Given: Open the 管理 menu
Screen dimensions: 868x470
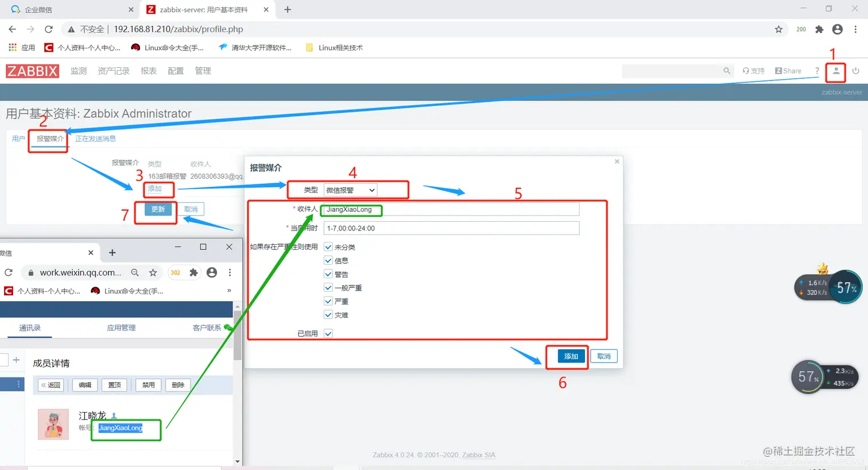Looking at the screenshot, I should pyautogui.click(x=203, y=71).
